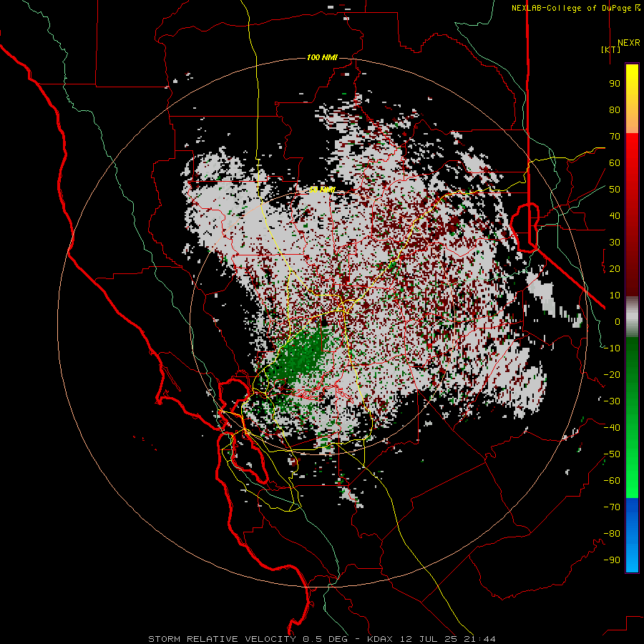This screenshot has height=644, width=644.
Task: Click the -20 value on the velocity scale
Action: (612, 375)
